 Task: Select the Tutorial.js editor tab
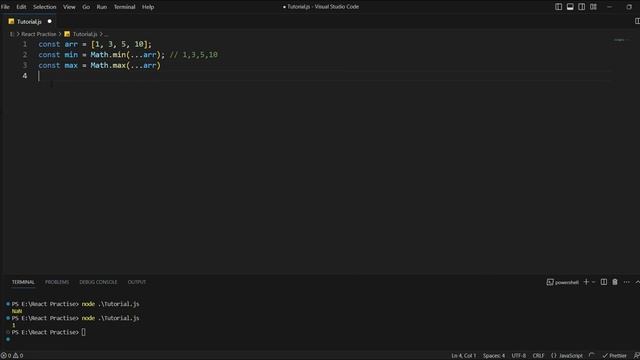[x=29, y=22]
